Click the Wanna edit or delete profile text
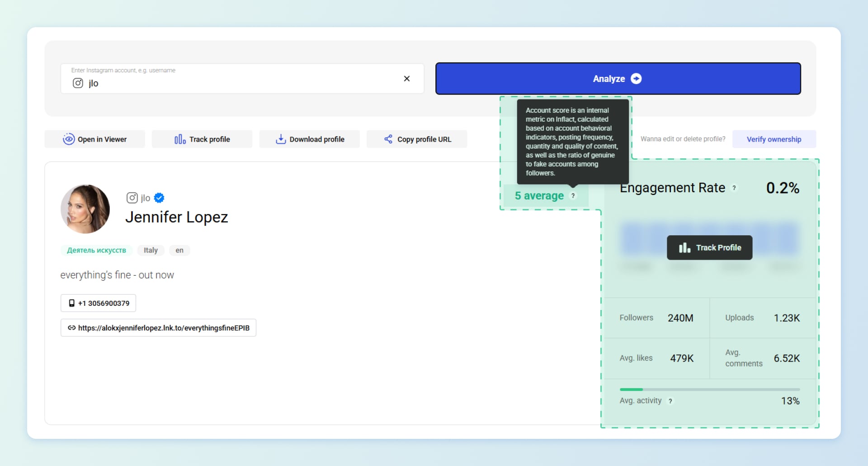Screen dimensions: 868x466 pos(683,139)
